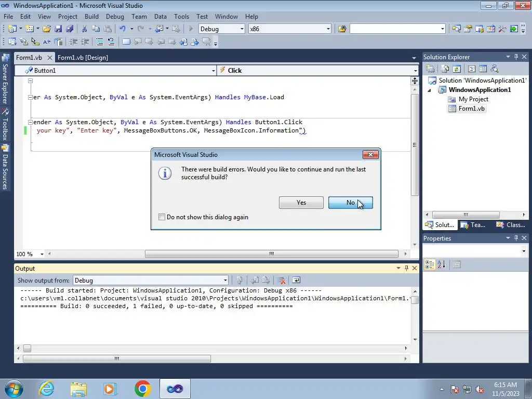Open the Build menu
The height and width of the screenshot is (399, 532).
(x=91, y=16)
